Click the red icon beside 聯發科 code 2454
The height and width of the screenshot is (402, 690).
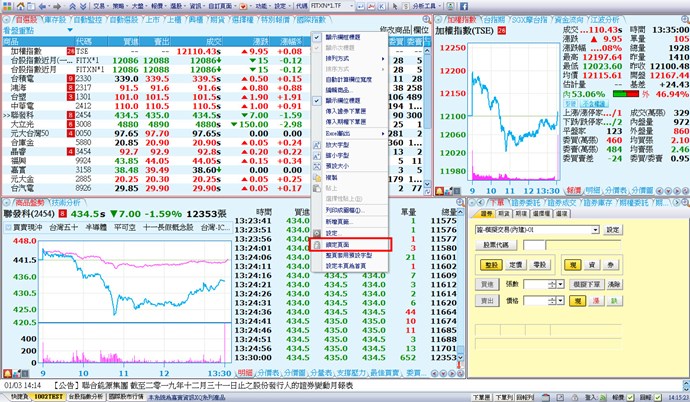pos(69,116)
